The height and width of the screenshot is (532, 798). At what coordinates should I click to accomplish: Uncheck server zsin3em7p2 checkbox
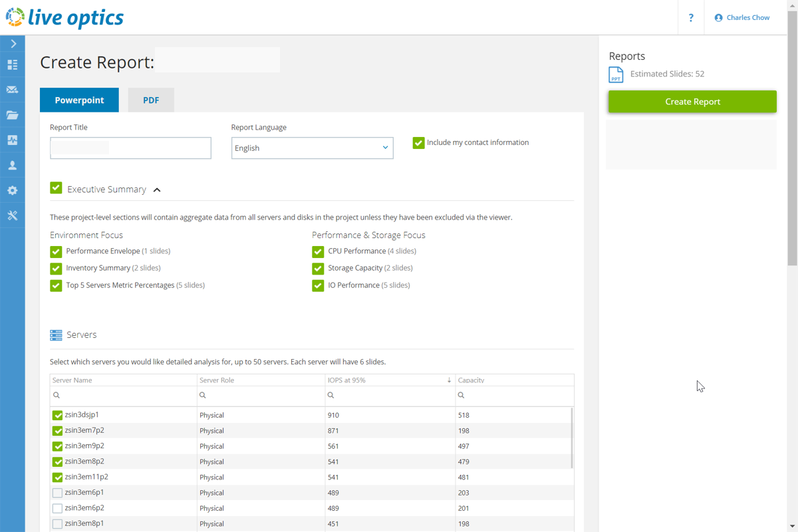click(57, 431)
